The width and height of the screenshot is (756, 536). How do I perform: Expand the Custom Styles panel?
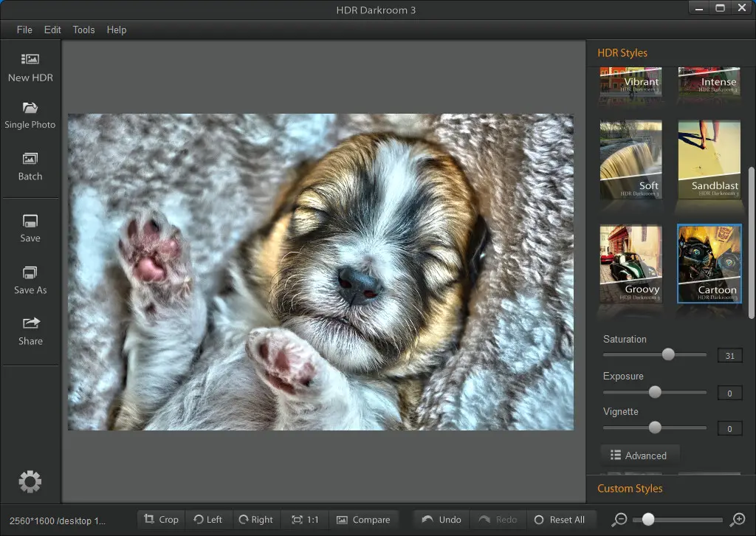point(630,489)
